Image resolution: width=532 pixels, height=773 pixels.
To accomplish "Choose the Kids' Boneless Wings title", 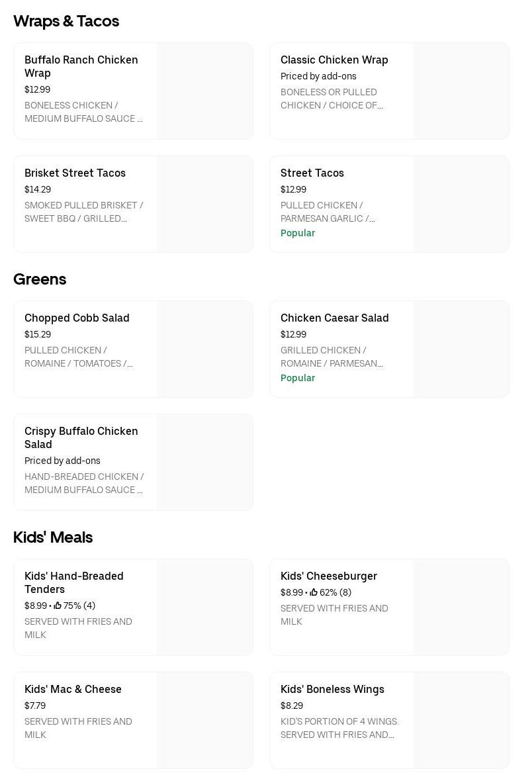I will (332, 689).
